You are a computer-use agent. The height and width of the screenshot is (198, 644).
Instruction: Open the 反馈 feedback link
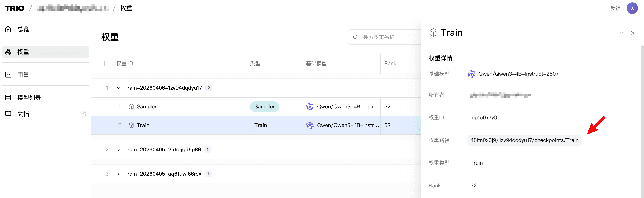tap(615, 8)
